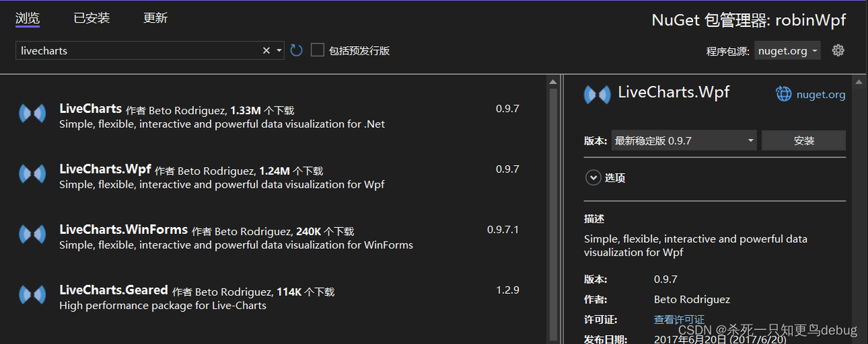Select the LiveCharts package title
This screenshot has height=344, width=868.
tap(91, 109)
